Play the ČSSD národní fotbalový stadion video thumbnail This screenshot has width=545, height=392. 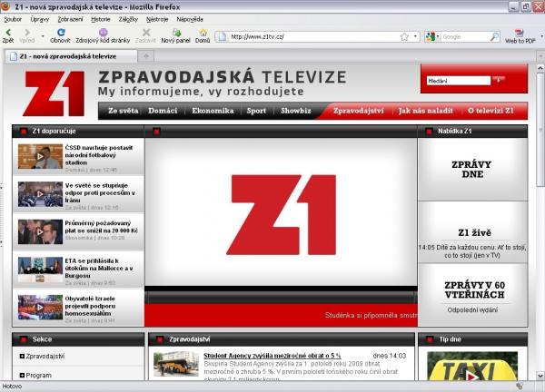pos(40,157)
